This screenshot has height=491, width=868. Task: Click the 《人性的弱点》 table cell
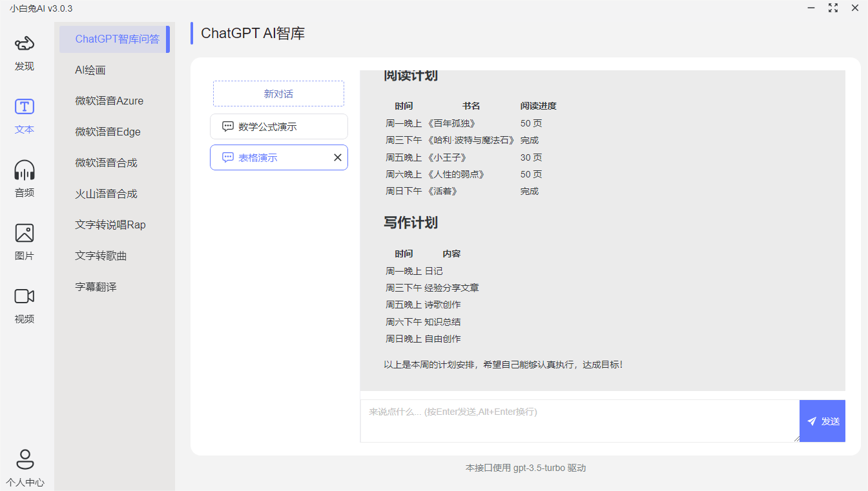455,174
